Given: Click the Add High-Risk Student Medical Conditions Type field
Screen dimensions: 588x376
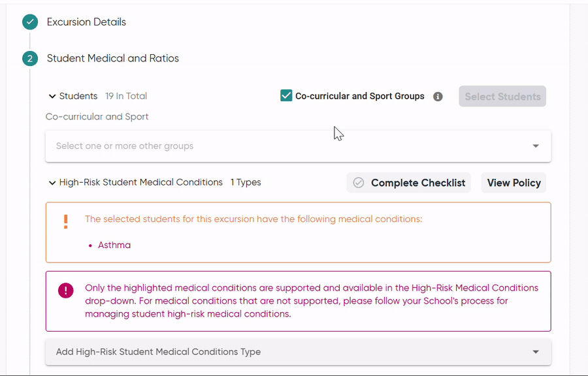Looking at the screenshot, I should tap(298, 352).
